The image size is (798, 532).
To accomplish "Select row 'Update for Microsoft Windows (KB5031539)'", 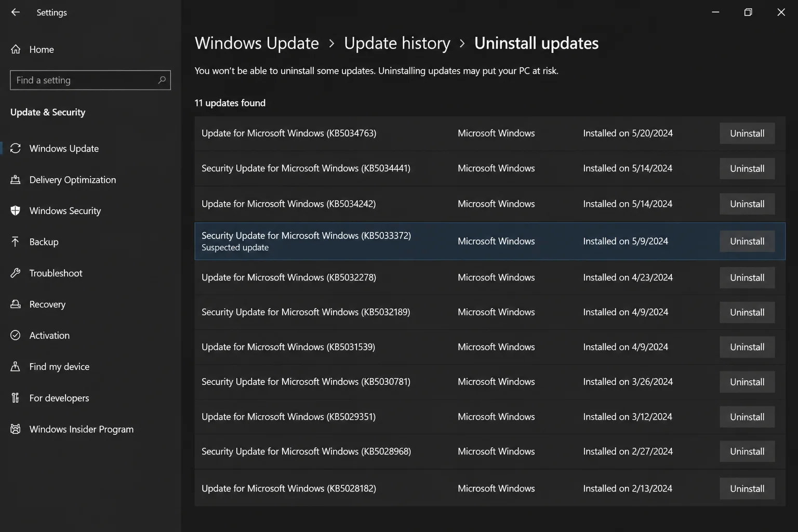I will 490,347.
